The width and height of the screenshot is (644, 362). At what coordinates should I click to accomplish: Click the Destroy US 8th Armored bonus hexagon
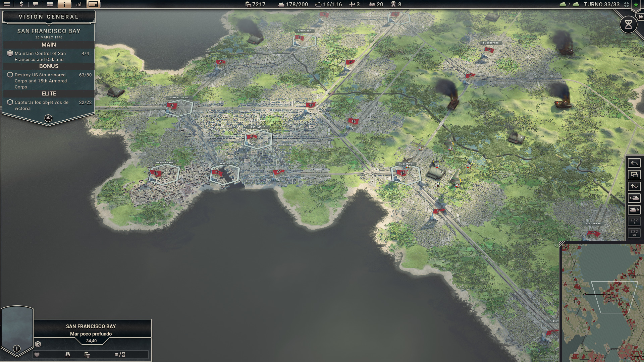pos(10,75)
